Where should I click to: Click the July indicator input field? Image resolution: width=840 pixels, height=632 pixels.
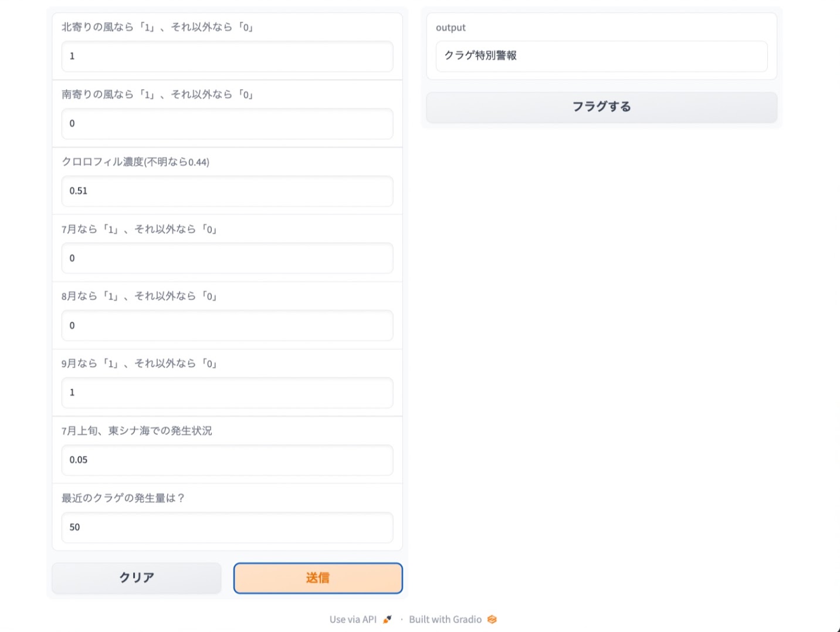point(227,258)
